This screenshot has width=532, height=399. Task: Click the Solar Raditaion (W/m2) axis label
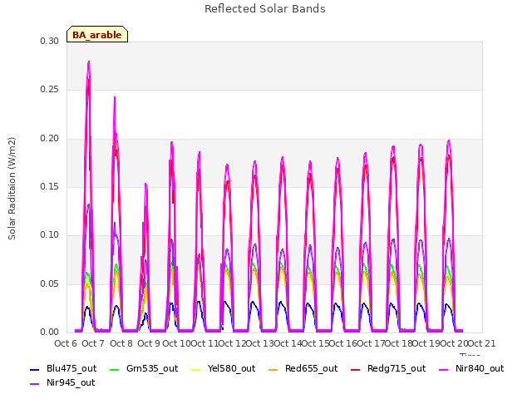pyautogui.click(x=12, y=189)
